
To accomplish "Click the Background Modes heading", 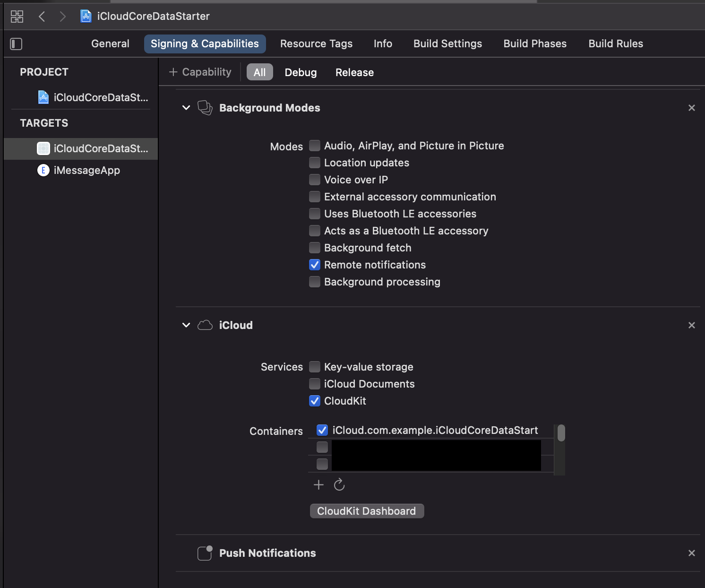I will point(269,108).
